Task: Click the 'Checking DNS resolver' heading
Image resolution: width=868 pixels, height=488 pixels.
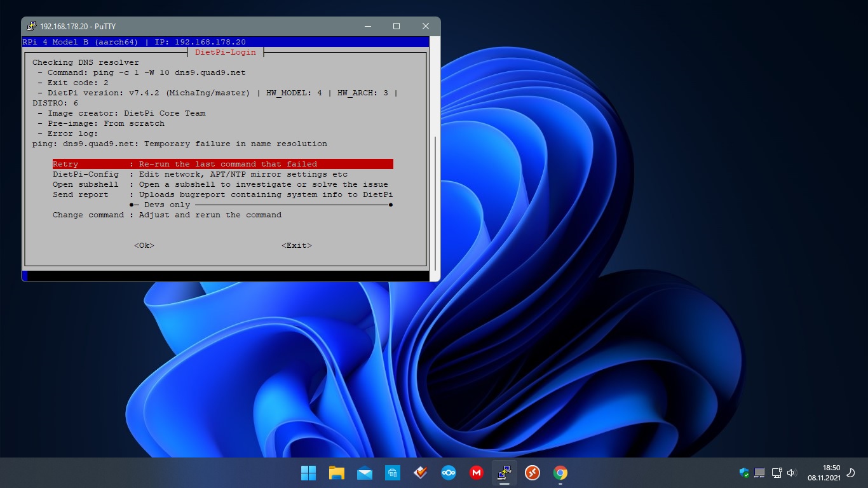Action: coord(86,62)
